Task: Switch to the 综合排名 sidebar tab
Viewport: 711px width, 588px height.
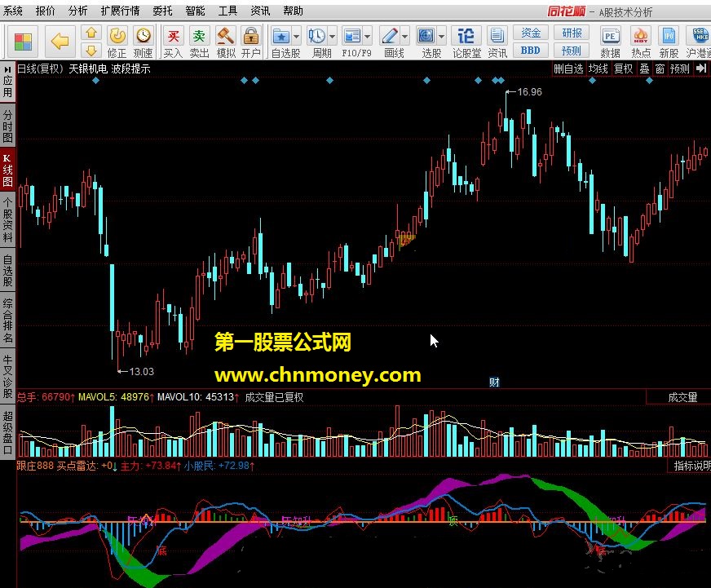Action: 7,321
